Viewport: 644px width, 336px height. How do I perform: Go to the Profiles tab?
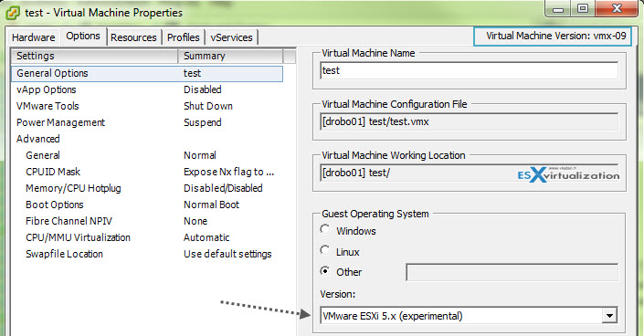(184, 37)
